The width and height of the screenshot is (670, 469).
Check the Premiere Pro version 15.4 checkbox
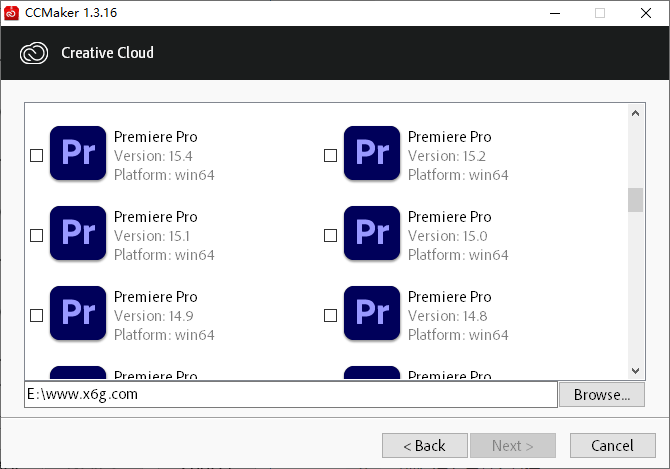click(x=37, y=155)
